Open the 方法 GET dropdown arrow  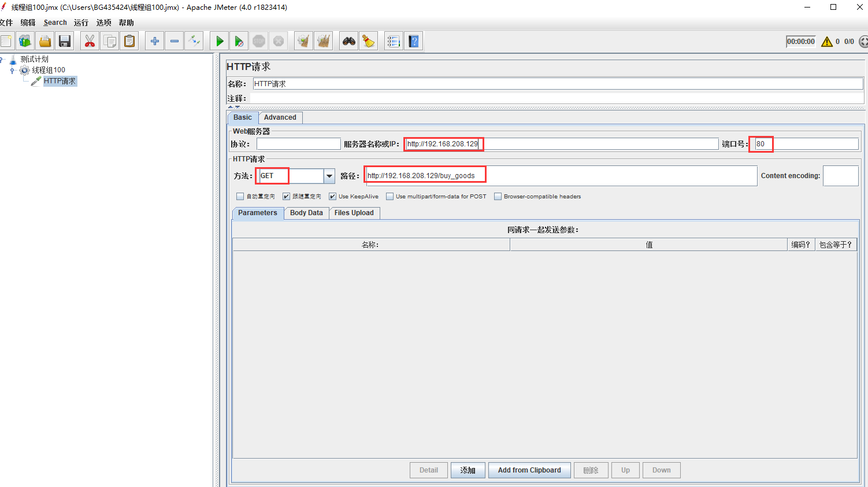pyautogui.click(x=329, y=176)
